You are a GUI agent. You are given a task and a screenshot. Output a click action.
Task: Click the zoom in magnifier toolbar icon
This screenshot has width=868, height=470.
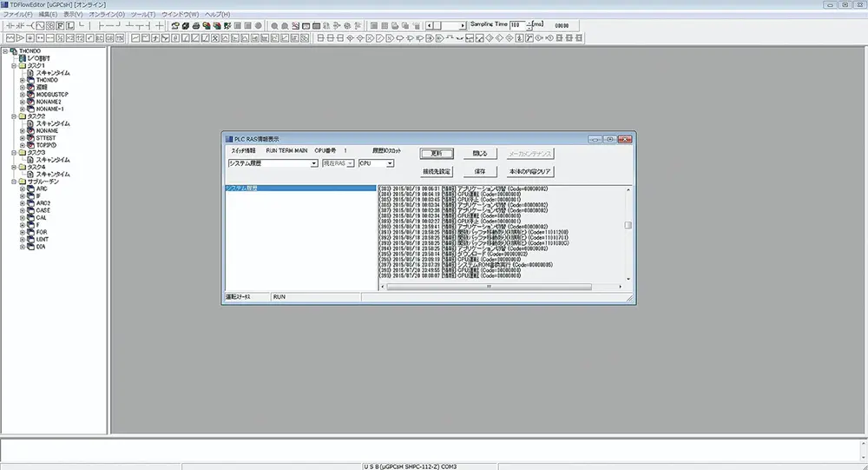tap(275, 26)
